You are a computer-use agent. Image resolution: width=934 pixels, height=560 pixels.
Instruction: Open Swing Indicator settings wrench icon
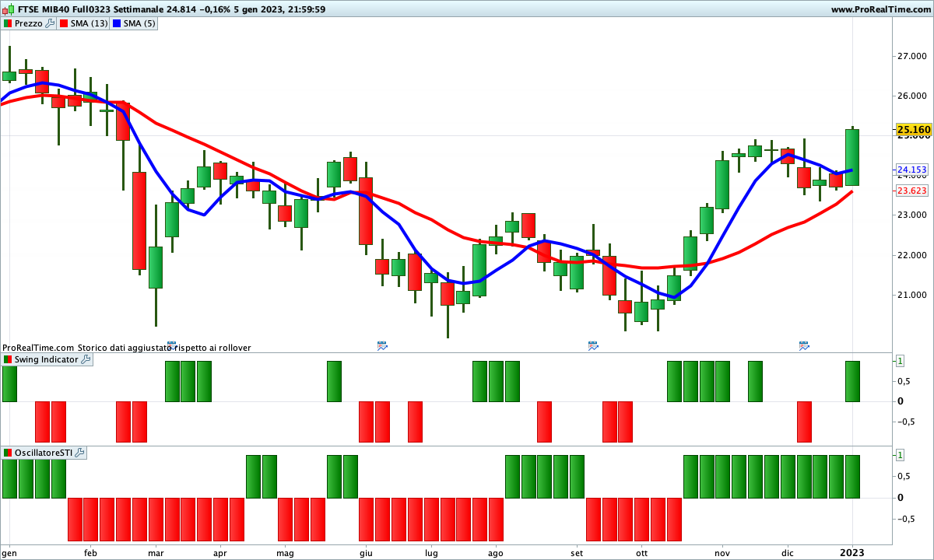tap(86, 359)
